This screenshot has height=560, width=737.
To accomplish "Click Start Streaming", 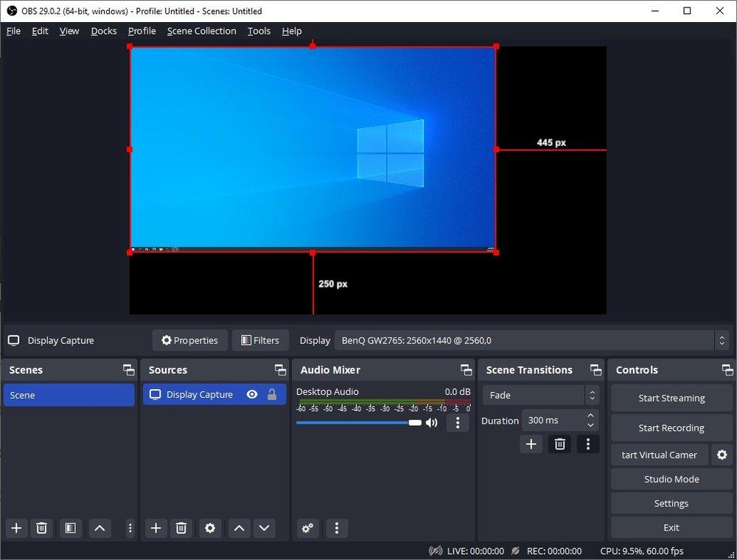I will (x=671, y=398).
